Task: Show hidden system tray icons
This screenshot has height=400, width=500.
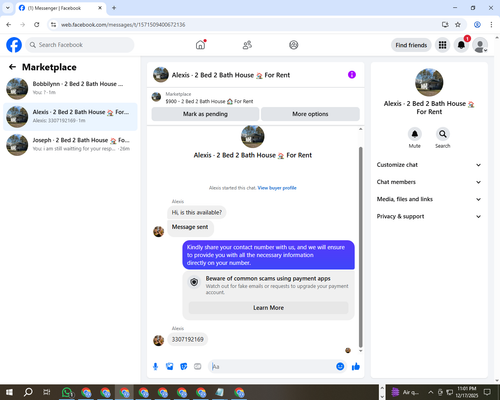Action: [x=431, y=392]
